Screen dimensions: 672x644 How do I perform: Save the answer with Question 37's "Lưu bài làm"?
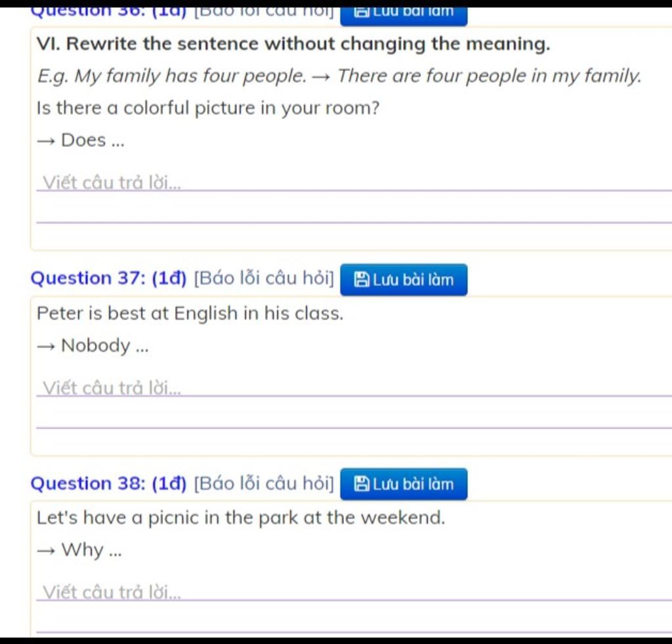[x=404, y=280]
